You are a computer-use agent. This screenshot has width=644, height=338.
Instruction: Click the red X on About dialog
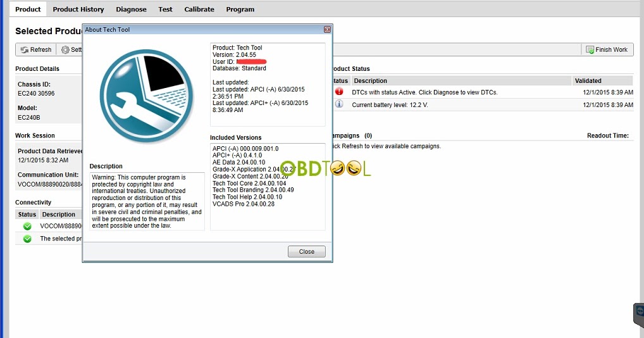(327, 30)
